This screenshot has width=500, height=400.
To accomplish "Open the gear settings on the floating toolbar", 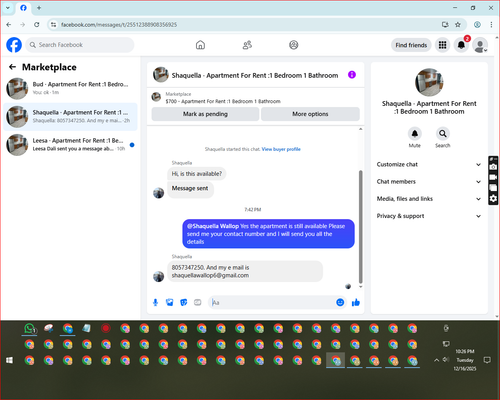I will point(493,199).
